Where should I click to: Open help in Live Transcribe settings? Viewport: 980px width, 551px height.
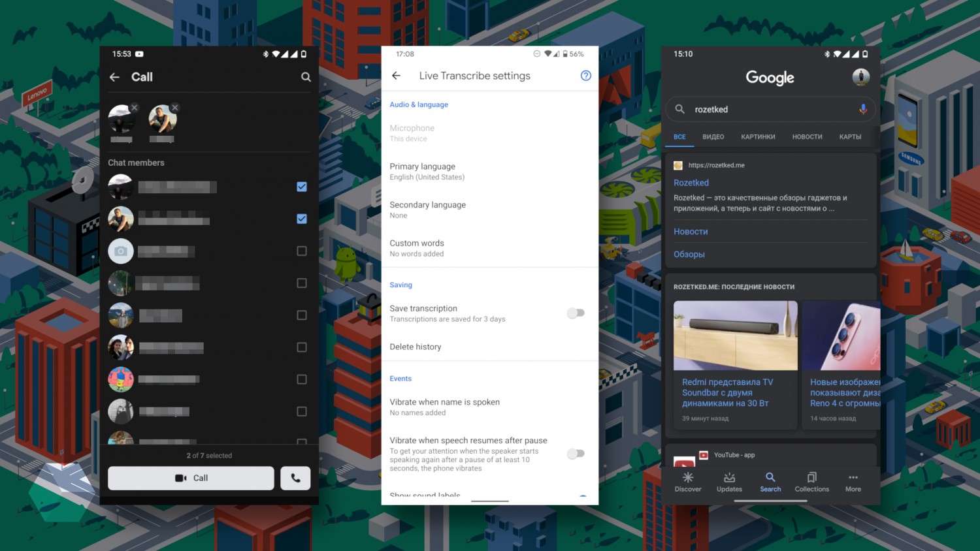pyautogui.click(x=586, y=76)
